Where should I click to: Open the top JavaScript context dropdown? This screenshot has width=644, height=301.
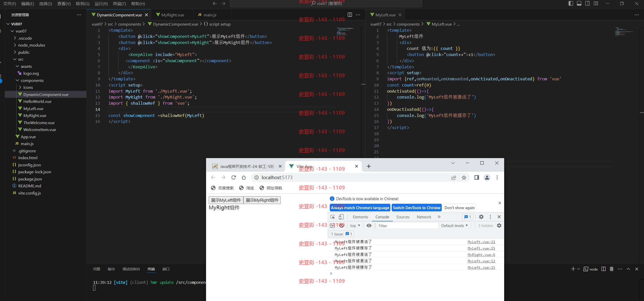[x=355, y=225]
